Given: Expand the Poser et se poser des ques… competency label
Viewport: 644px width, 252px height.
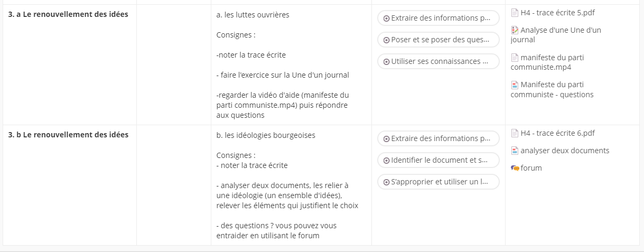Looking at the screenshot, I should (438, 40).
